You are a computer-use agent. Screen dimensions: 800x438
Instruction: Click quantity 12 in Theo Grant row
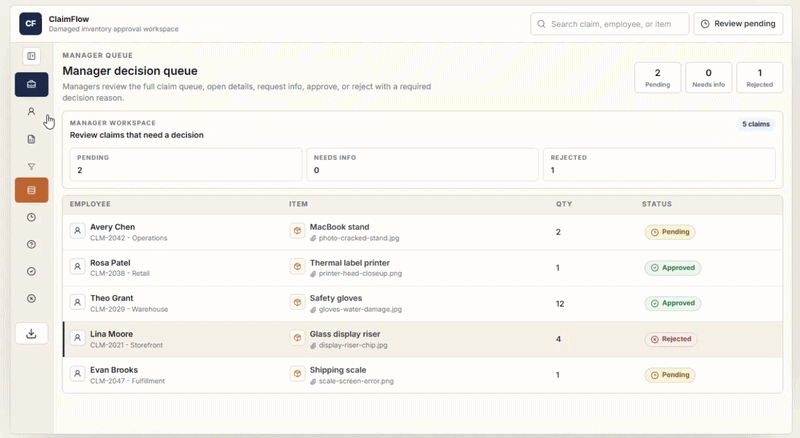pyautogui.click(x=560, y=304)
